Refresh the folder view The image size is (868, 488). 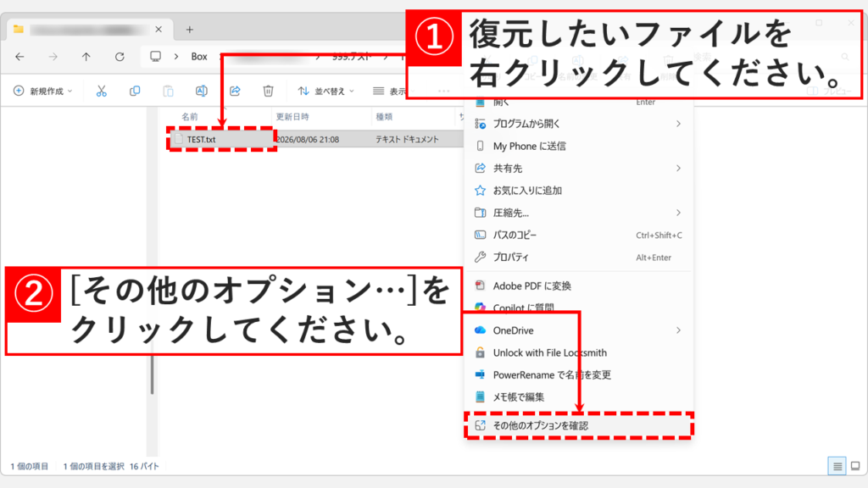[120, 57]
